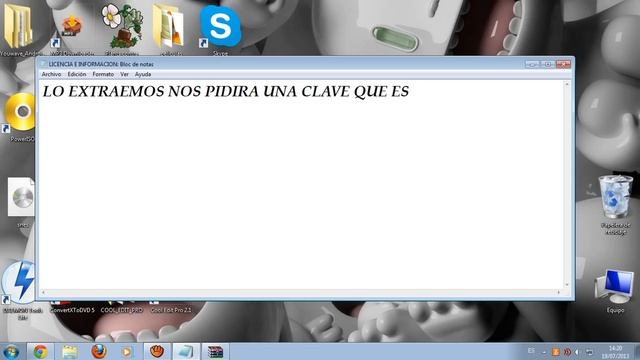Launch Google Chrome from the taskbar
Screen dimensions: 640x360
click(x=40, y=351)
